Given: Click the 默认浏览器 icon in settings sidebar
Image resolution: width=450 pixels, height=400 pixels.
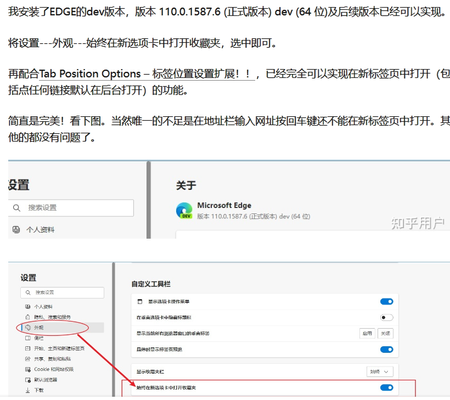Looking at the screenshot, I should pyautogui.click(x=28, y=380).
